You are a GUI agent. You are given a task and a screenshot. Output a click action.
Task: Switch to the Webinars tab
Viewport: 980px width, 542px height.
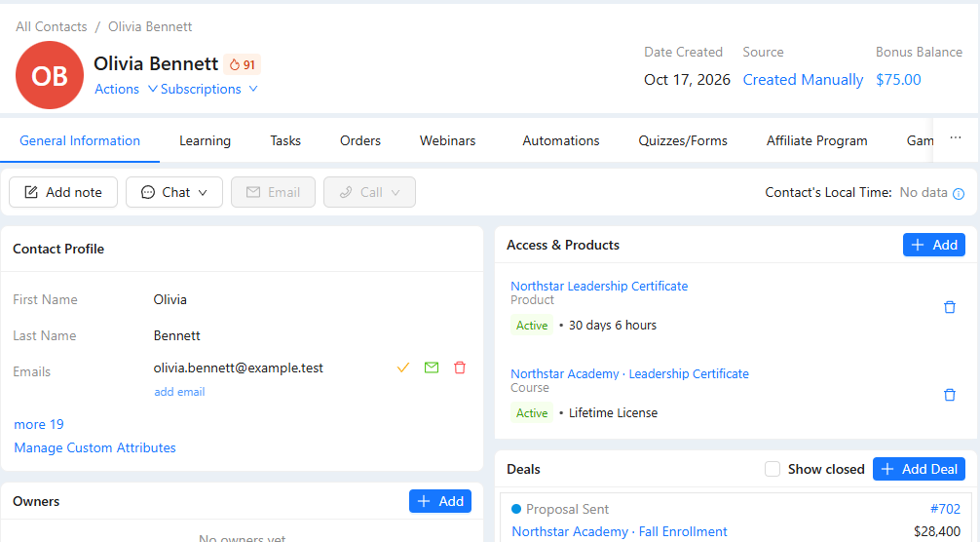pos(447,140)
